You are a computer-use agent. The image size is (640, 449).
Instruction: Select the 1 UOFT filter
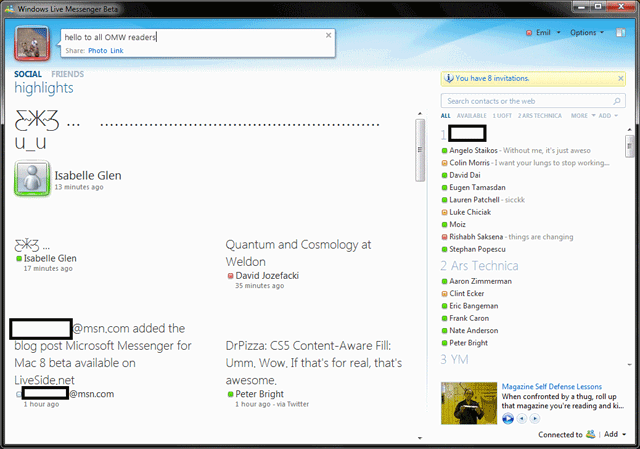(502, 116)
